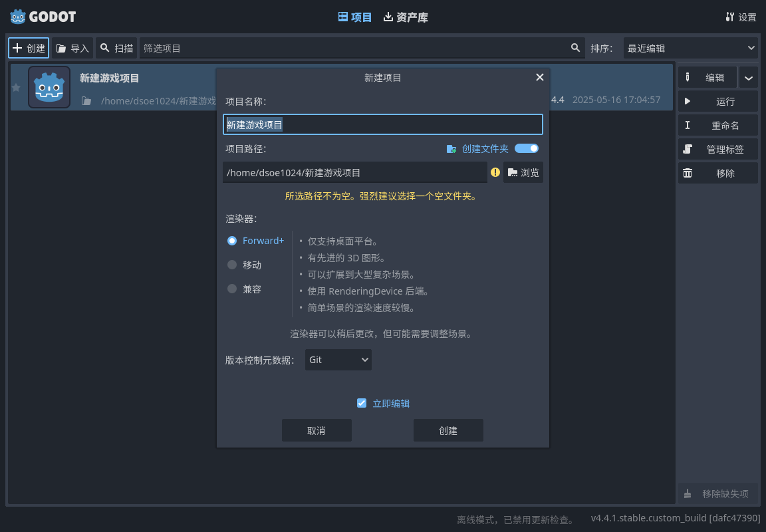766x532 pixels.
Task: Open 管理标签 in sidebar
Action: coord(718,150)
